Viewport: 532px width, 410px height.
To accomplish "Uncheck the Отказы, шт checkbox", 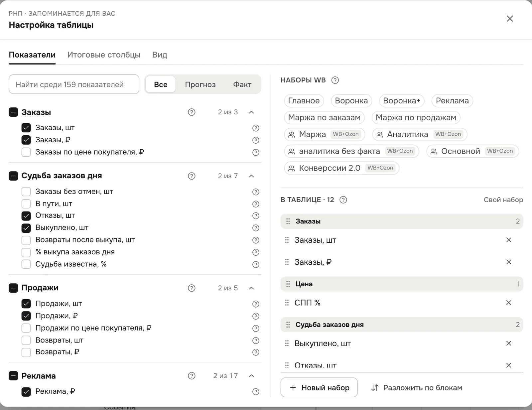I will click(x=26, y=216).
